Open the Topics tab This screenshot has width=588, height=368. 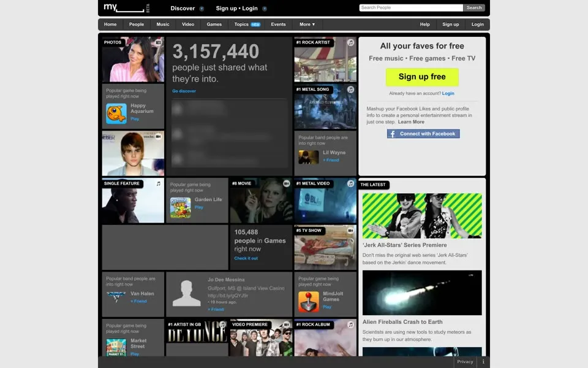[241, 25]
